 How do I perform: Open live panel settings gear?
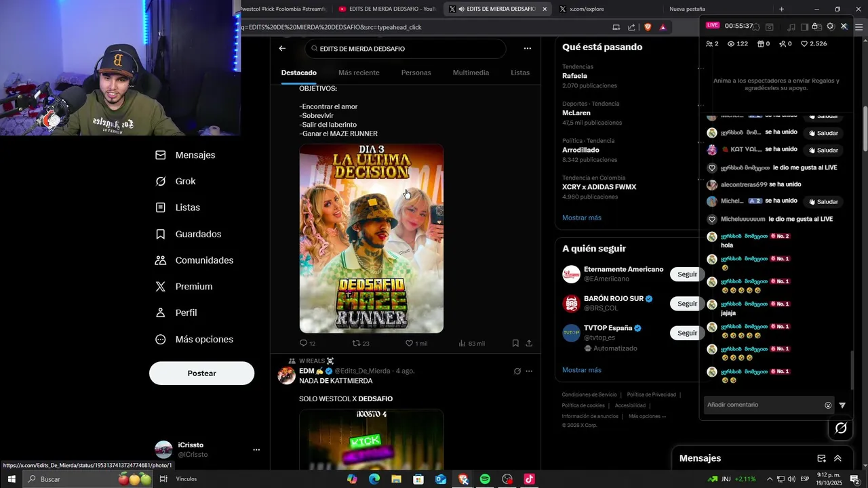coord(830,26)
